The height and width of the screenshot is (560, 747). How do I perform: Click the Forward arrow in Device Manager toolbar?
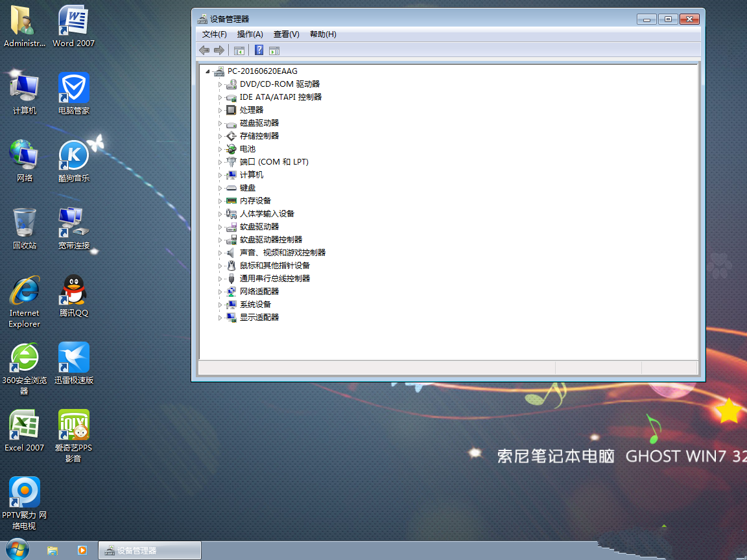point(219,50)
